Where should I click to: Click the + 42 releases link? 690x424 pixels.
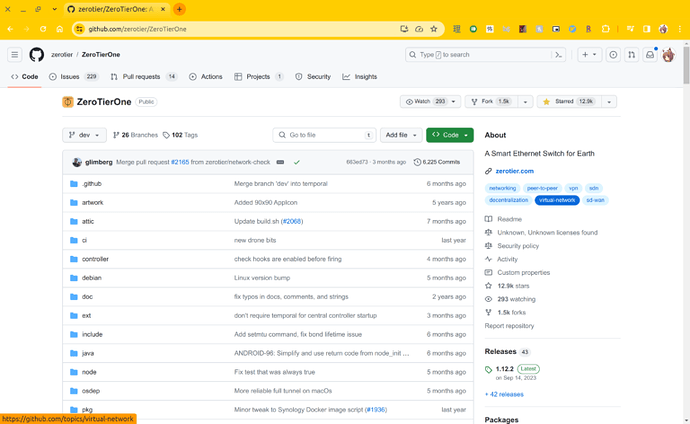(504, 394)
